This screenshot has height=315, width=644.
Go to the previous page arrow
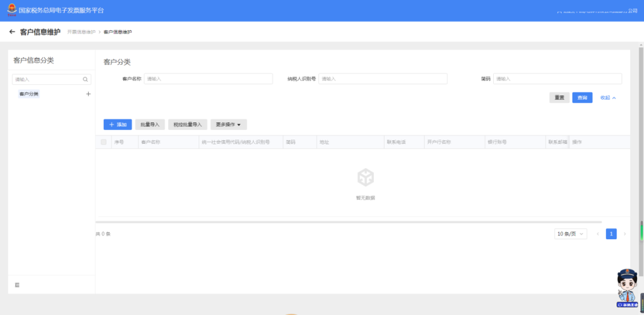[597, 234]
